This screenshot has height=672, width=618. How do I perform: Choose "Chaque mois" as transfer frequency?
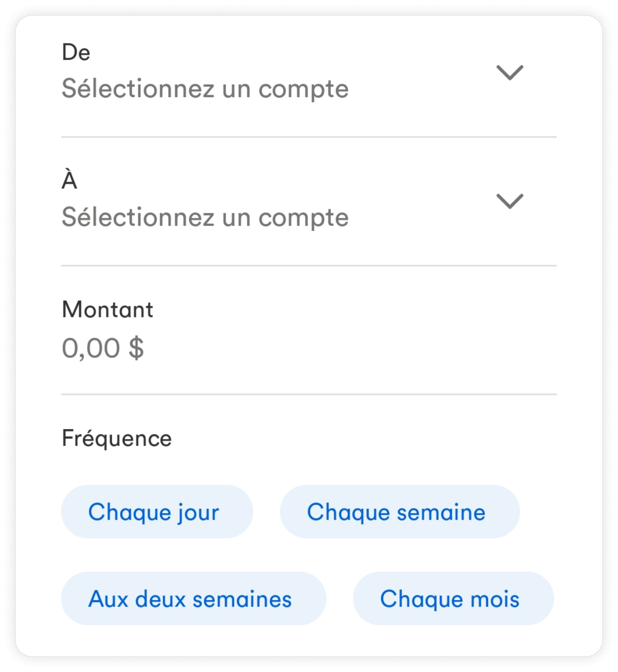point(453,599)
